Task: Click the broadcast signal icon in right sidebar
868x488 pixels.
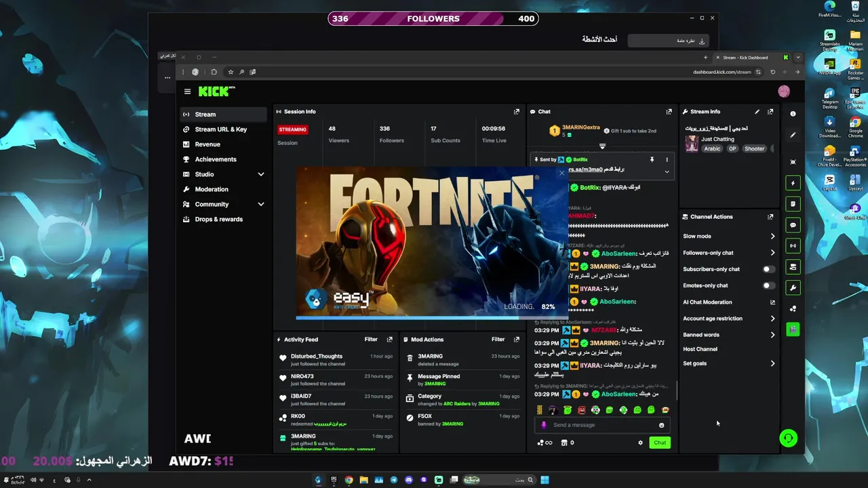Action: (x=793, y=246)
